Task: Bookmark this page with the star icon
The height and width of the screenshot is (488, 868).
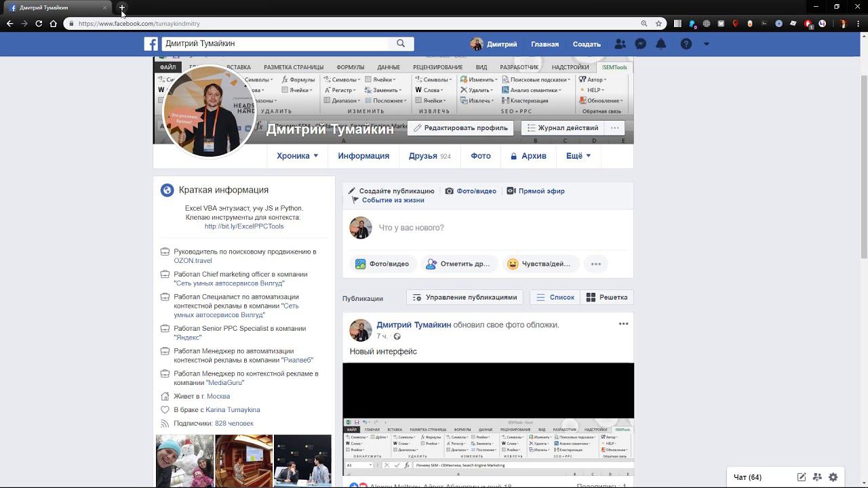Action: [658, 24]
